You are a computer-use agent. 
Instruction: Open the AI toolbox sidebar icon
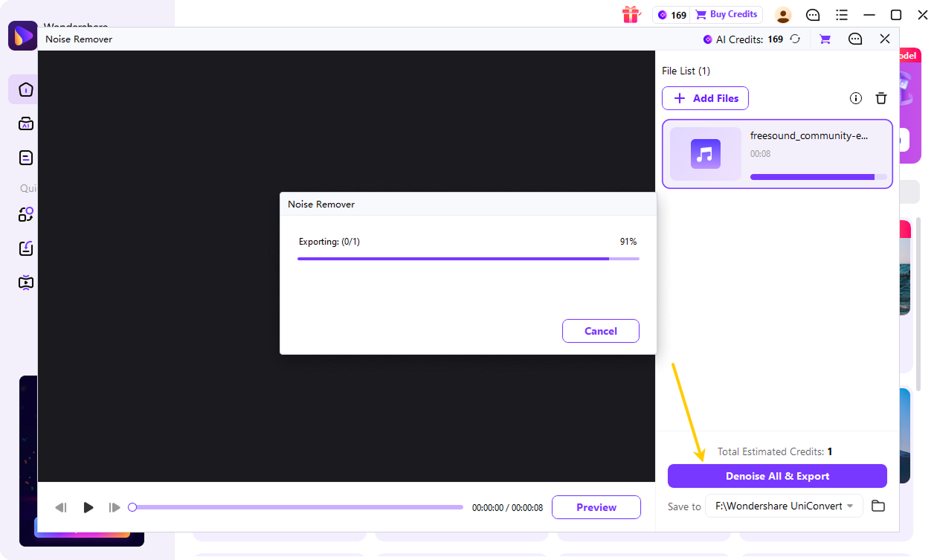click(x=26, y=123)
